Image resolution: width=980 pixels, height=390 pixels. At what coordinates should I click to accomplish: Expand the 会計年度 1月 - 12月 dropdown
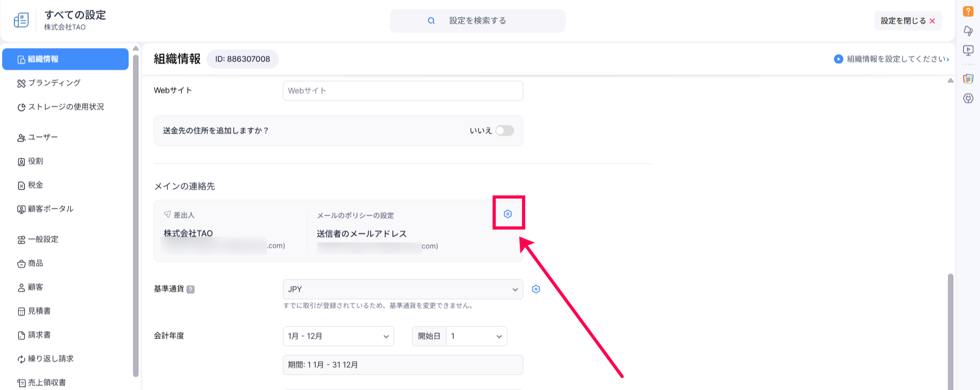tap(338, 336)
